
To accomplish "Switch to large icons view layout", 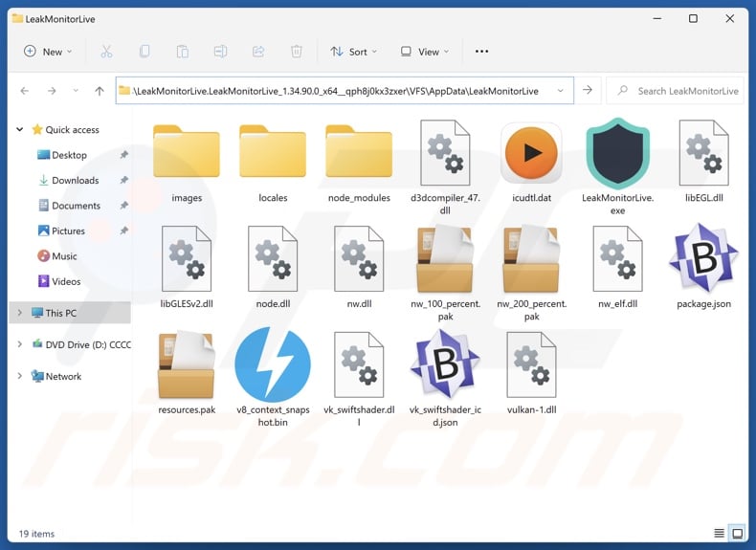I will pos(738,533).
